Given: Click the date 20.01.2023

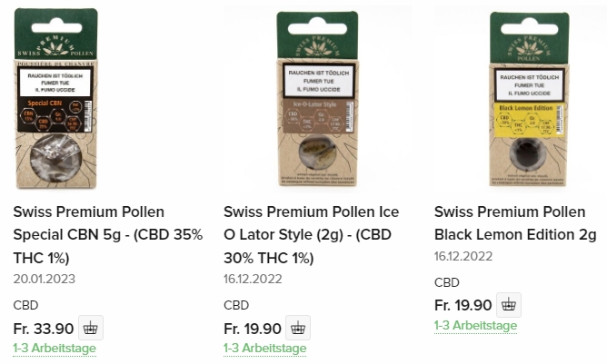Looking at the screenshot, I should click(45, 279).
